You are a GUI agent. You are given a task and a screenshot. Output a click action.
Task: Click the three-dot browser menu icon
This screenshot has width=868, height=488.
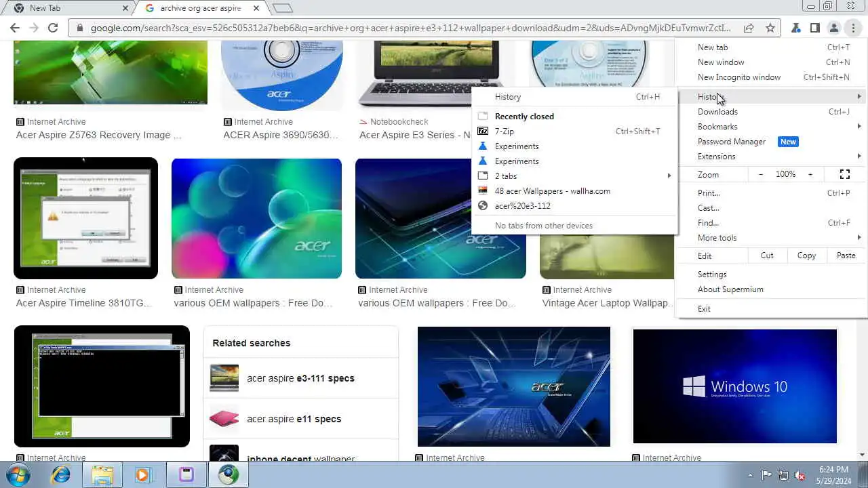tap(853, 28)
